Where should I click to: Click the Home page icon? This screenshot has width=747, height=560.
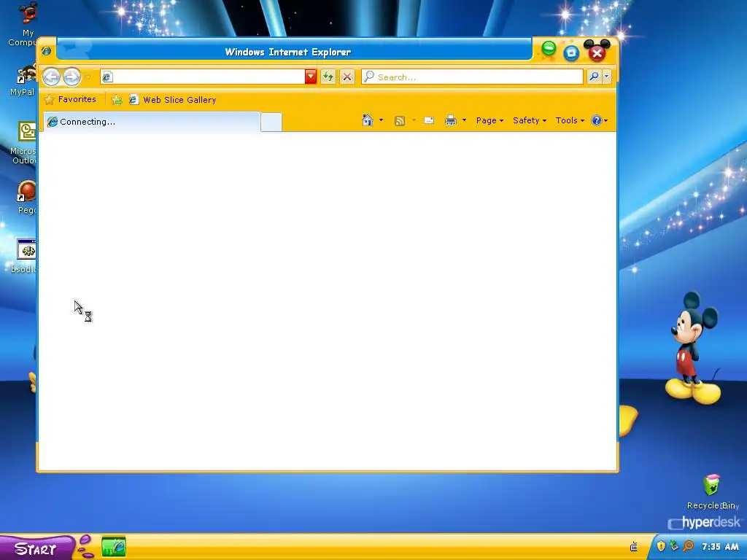point(368,120)
